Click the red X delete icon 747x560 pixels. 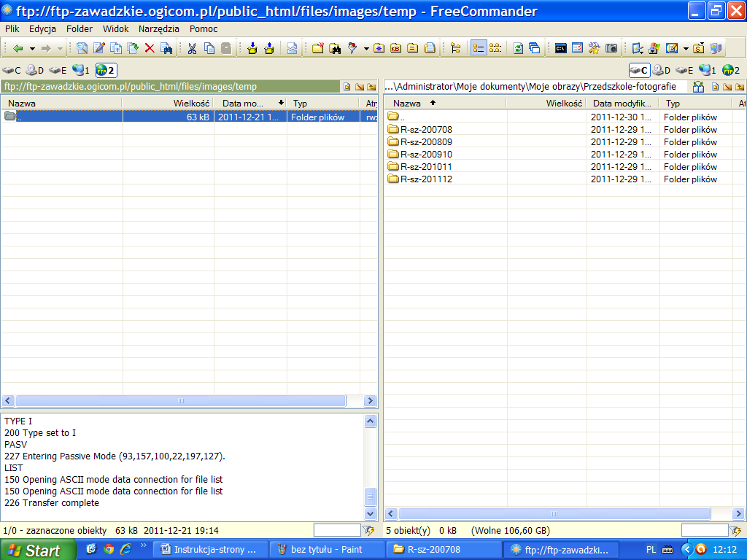coord(150,48)
